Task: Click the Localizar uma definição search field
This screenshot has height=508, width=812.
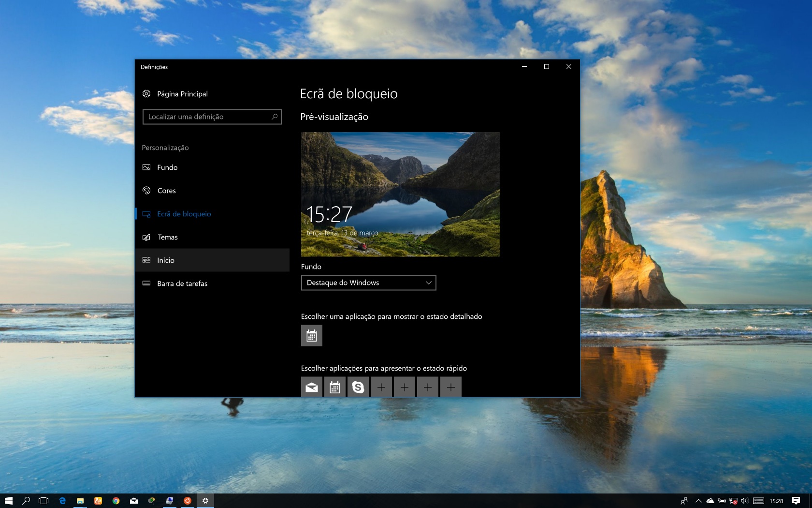Action: [x=208, y=117]
